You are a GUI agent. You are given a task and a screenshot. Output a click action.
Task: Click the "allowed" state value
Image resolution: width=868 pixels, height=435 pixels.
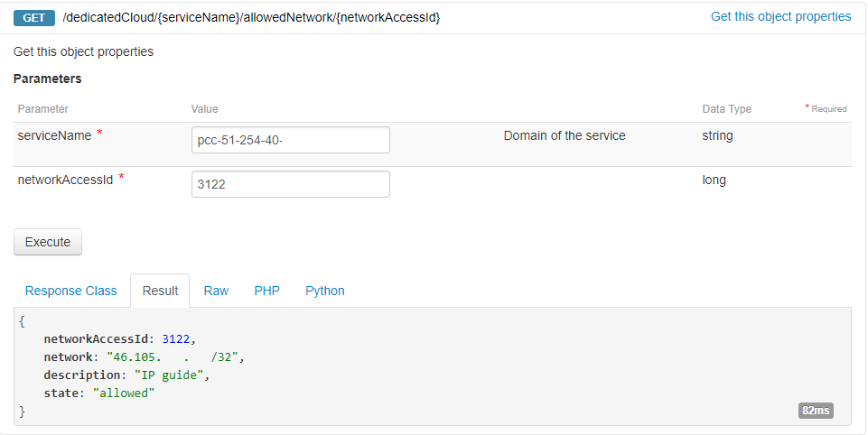(125, 393)
